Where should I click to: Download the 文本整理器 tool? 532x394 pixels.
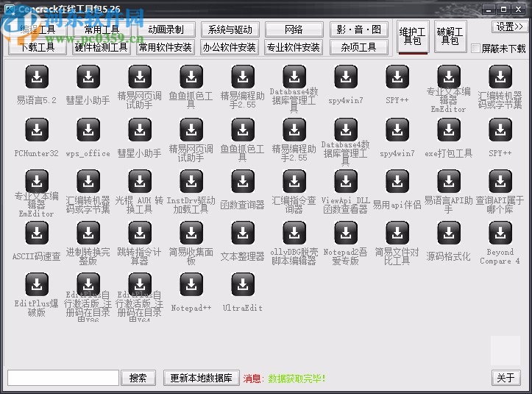[243, 233]
